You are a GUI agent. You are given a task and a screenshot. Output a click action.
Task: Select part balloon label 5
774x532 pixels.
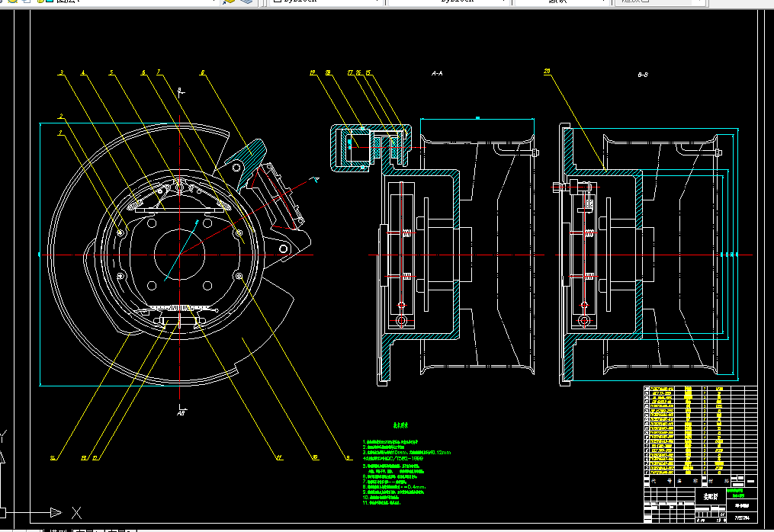click(x=111, y=73)
